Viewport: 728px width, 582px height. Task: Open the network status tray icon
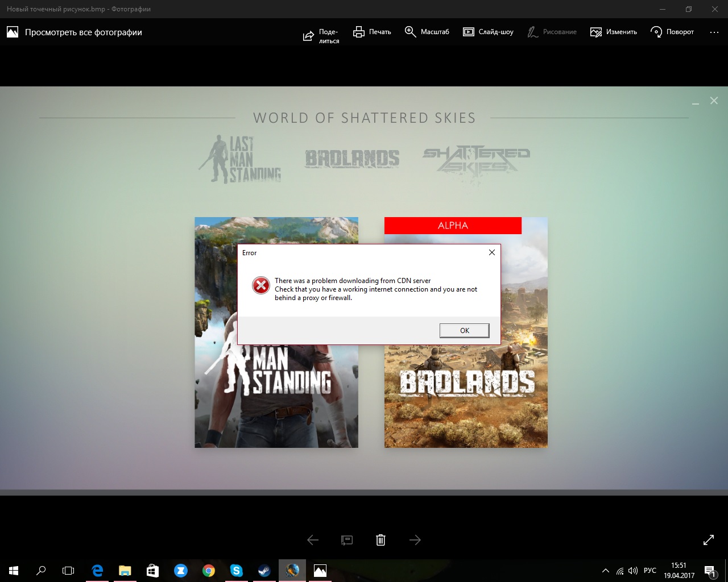(619, 571)
